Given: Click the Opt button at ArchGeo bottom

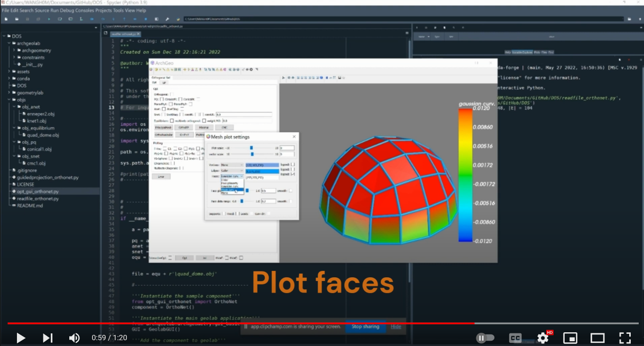Looking at the screenshot, I should [185, 258].
